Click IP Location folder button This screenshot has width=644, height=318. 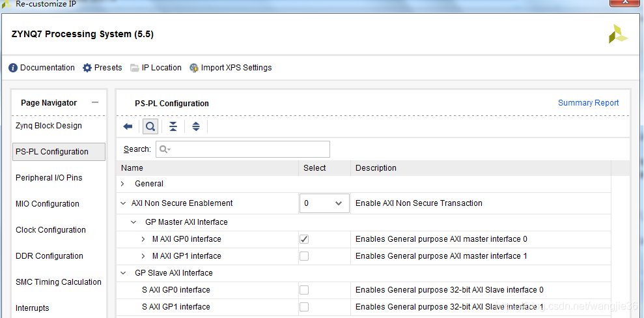tap(156, 68)
